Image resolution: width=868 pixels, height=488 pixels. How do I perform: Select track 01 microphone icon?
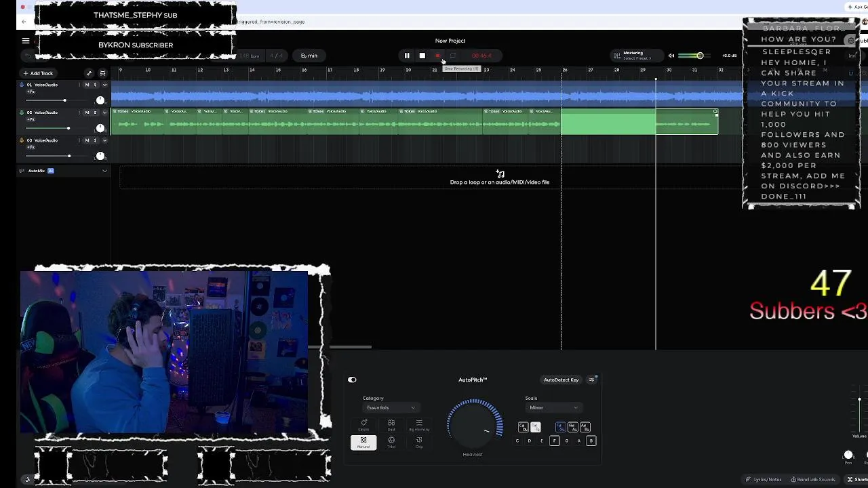coord(22,85)
